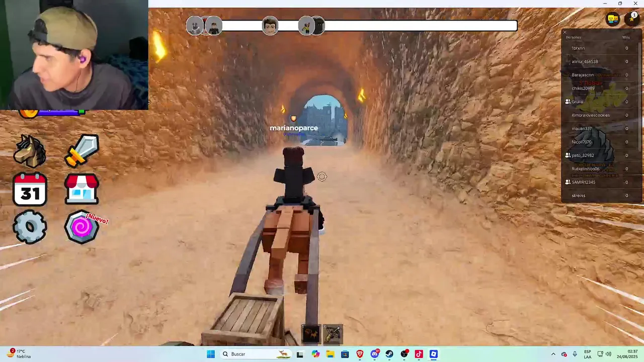
Task: Open Steam from taskbar
Action: coord(389,354)
